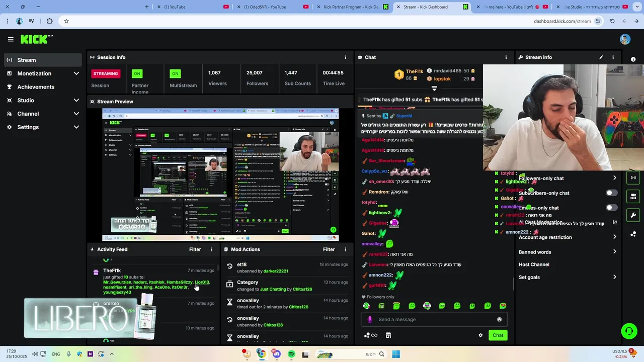Open Chat panel three-dot options
Screen dimensions: 644x362
506,57
